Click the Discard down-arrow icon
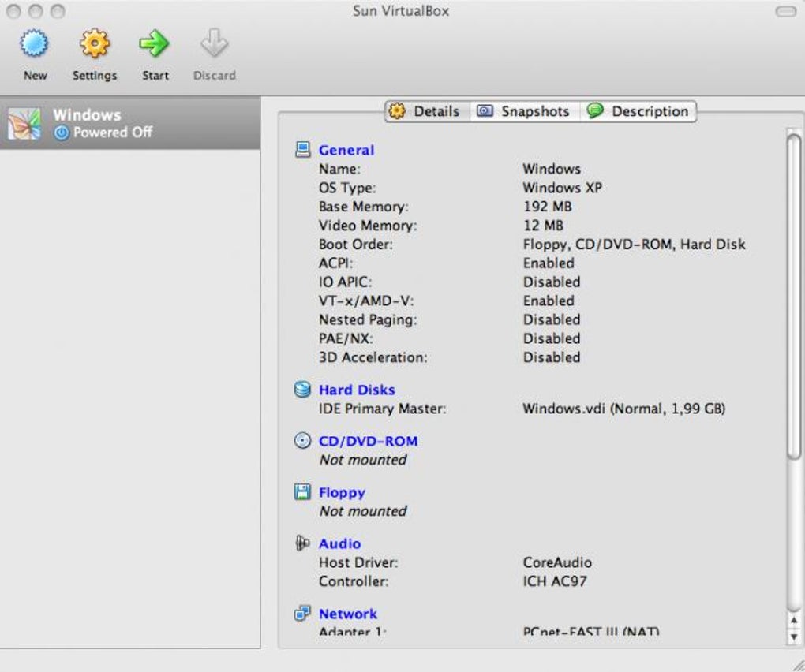Image resolution: width=805 pixels, height=672 pixels. pos(214,43)
